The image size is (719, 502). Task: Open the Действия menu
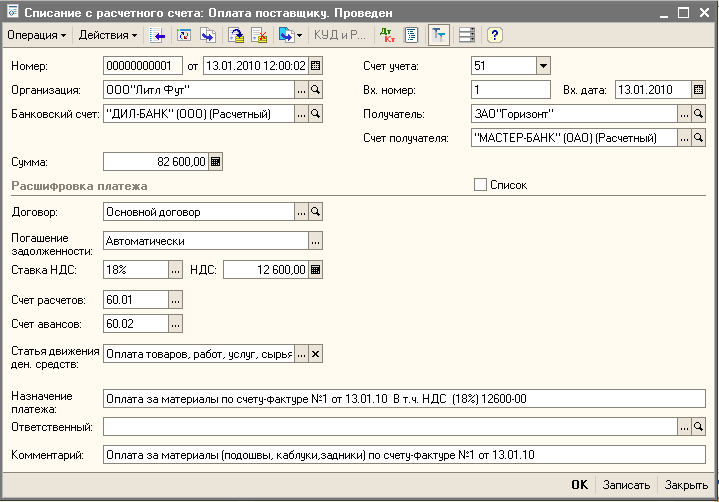tap(108, 35)
